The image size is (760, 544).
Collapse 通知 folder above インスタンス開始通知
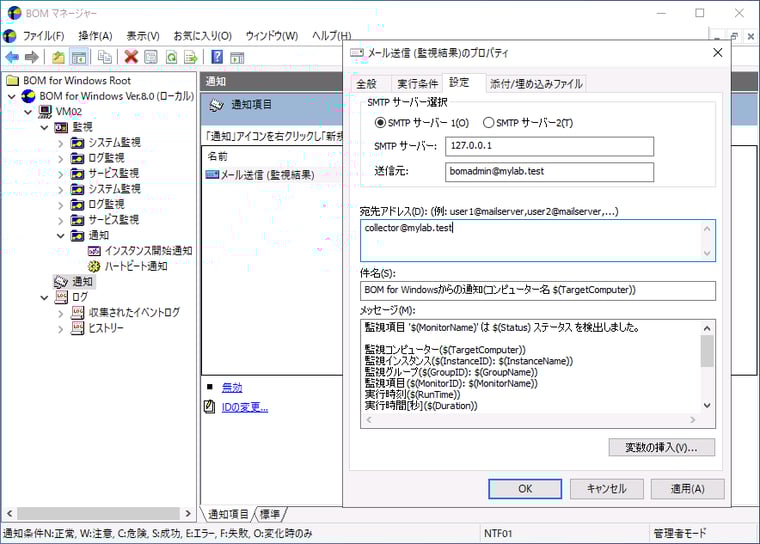[x=61, y=236]
